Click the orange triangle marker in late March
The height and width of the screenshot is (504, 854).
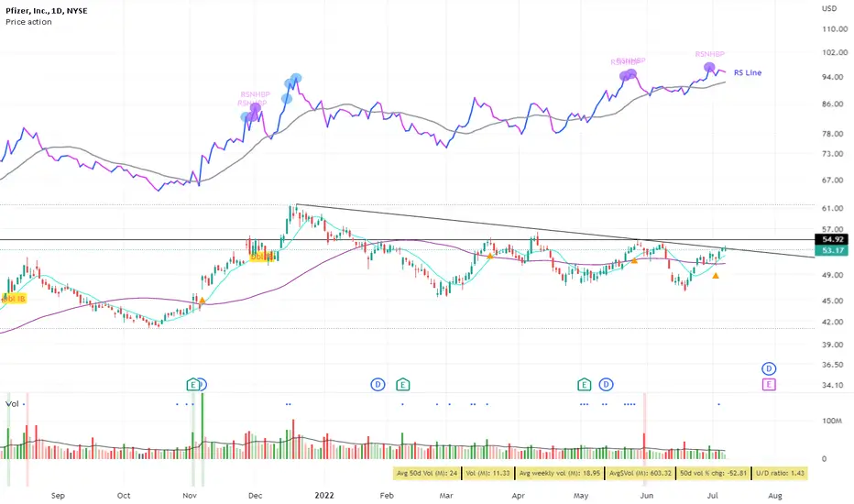point(490,256)
